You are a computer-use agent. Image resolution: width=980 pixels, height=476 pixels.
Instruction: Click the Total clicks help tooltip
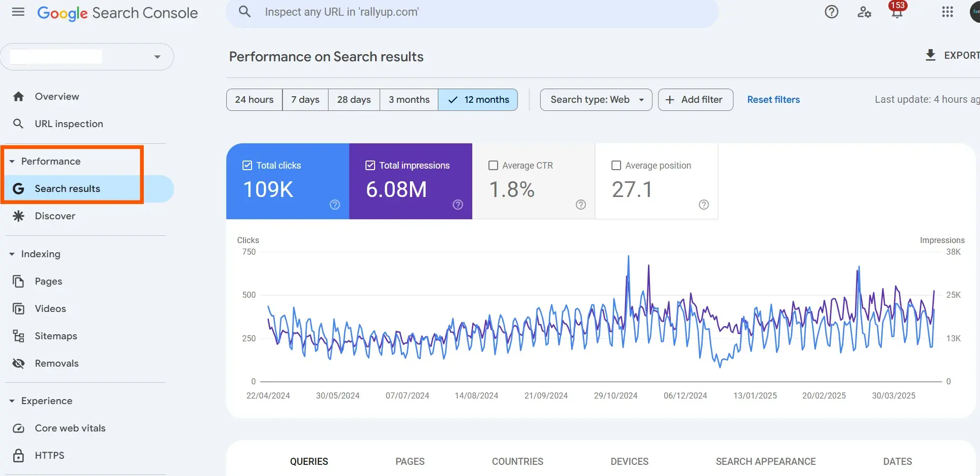tap(335, 205)
